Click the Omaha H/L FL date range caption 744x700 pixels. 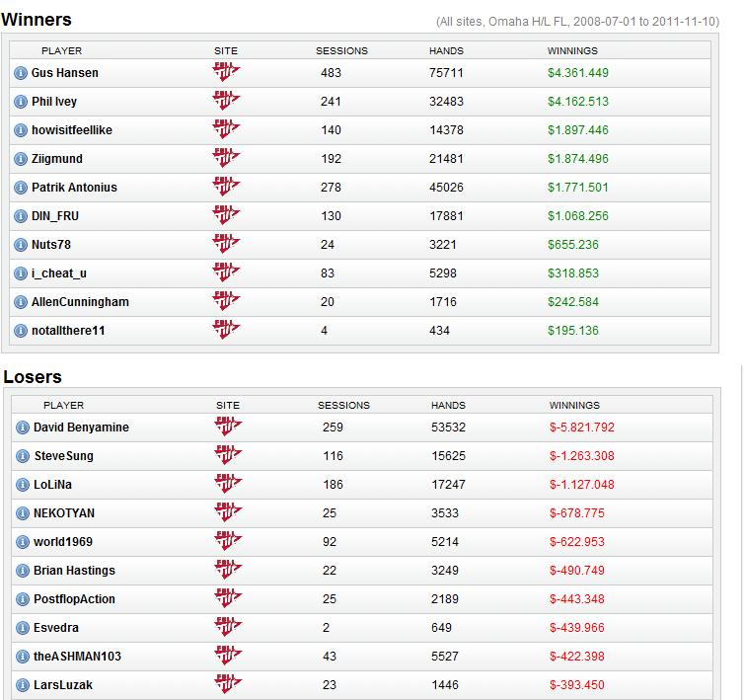(x=577, y=22)
